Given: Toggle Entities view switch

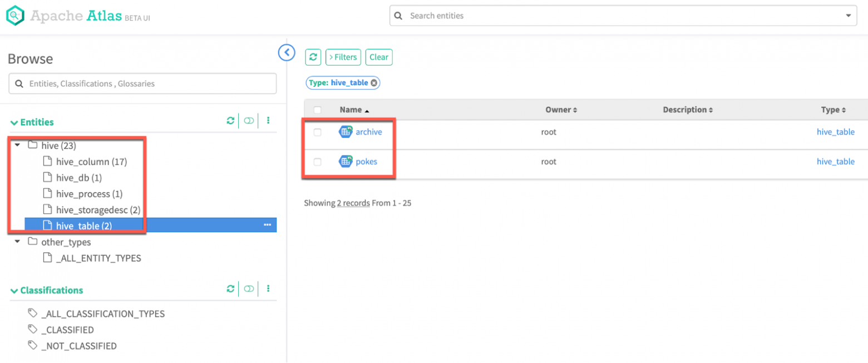Looking at the screenshot, I should click(249, 121).
